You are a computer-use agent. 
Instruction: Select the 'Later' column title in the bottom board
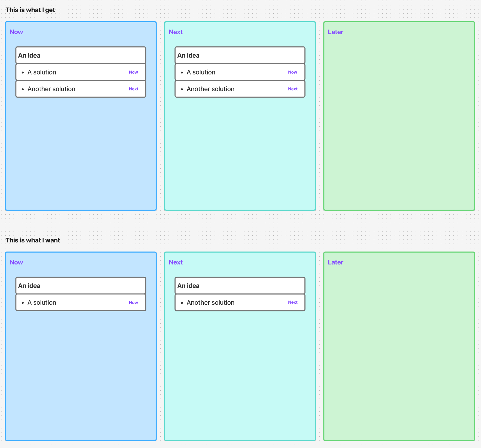tap(335, 262)
